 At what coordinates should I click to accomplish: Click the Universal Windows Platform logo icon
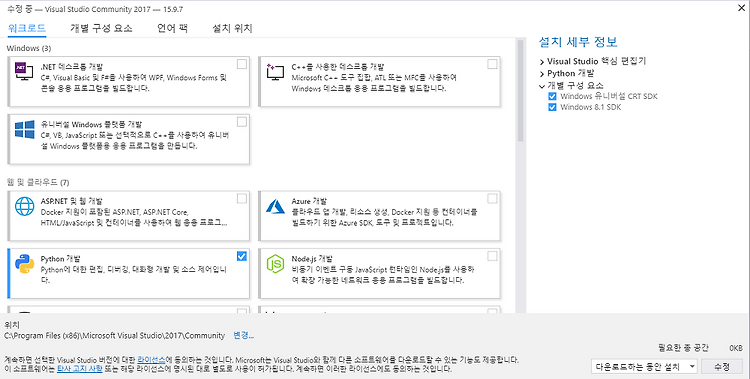click(x=24, y=129)
